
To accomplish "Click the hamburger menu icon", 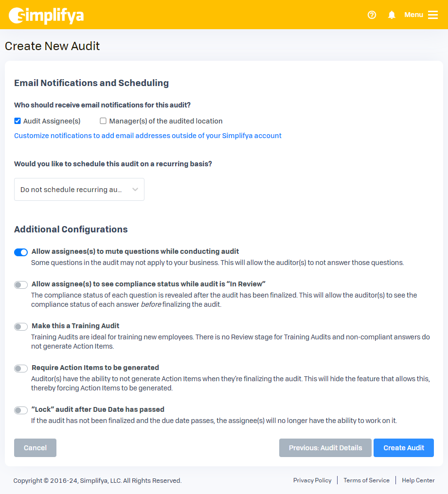I will point(433,15).
